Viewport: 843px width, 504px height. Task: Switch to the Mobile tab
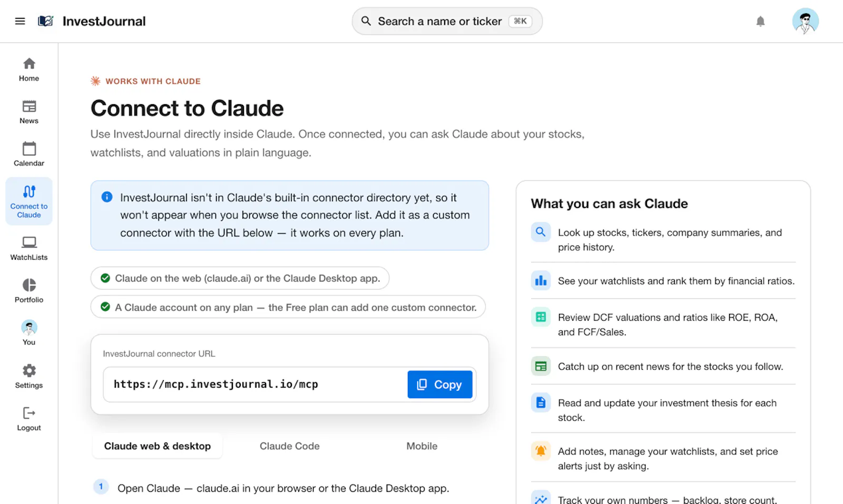[422, 446]
